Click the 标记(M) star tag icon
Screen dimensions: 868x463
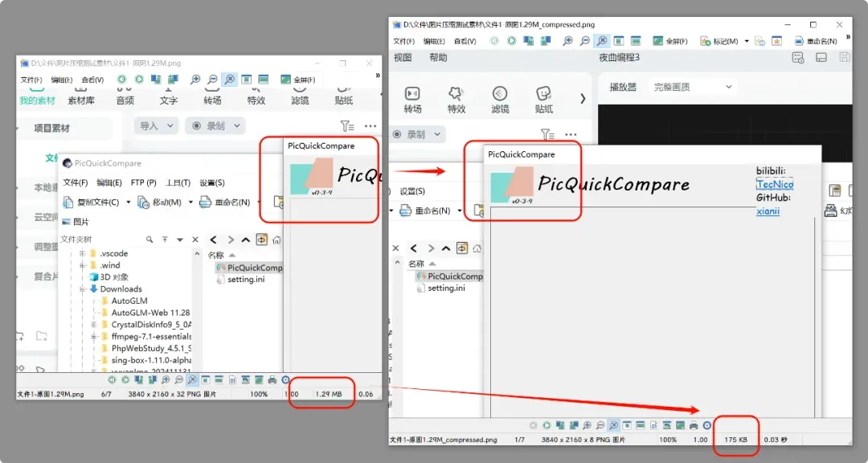(x=706, y=41)
